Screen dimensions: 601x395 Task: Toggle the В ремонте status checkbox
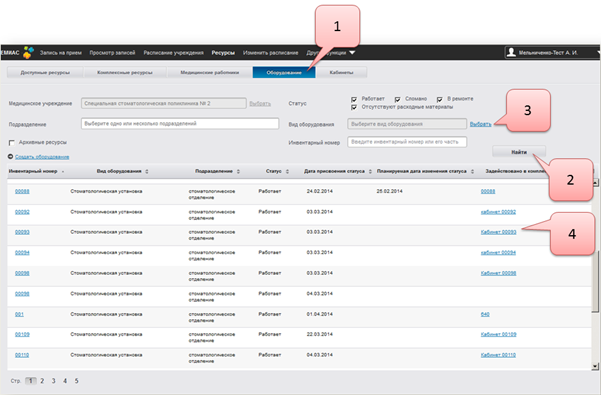coord(440,99)
